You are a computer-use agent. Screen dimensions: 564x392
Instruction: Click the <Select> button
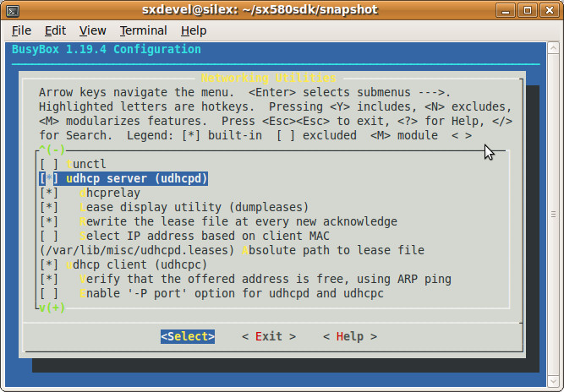point(188,337)
